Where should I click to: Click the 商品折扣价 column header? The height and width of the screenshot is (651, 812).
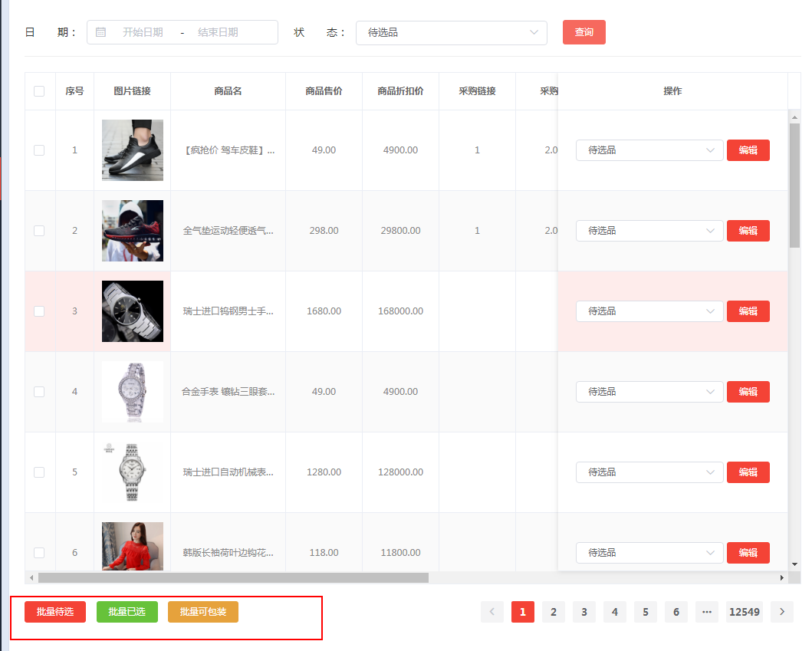coord(400,91)
